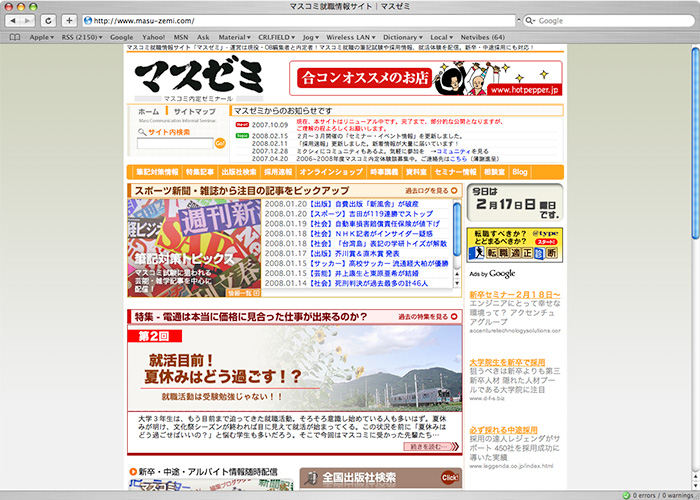Click the 転職適正診断 banner ad
Screen dimensions: 700x500
click(514, 245)
